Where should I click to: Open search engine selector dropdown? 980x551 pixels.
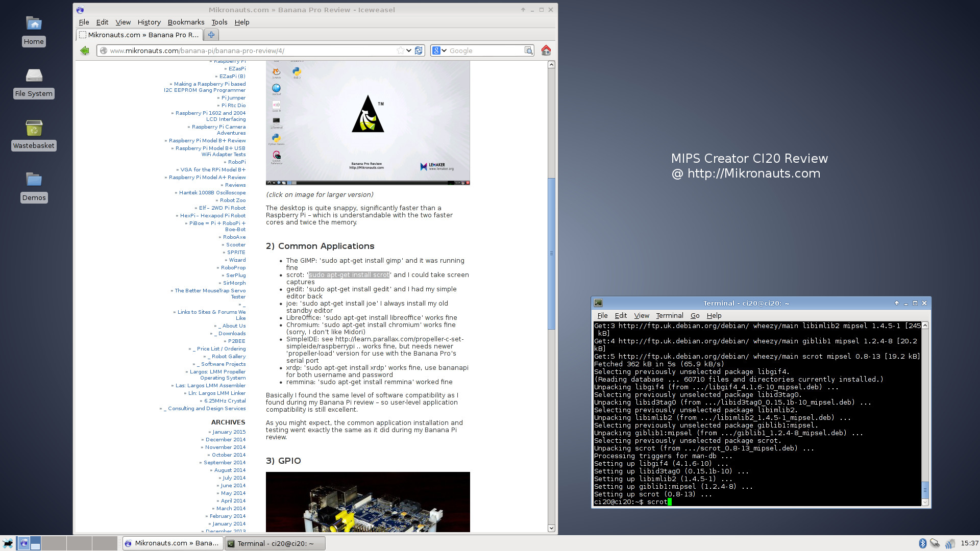click(439, 51)
